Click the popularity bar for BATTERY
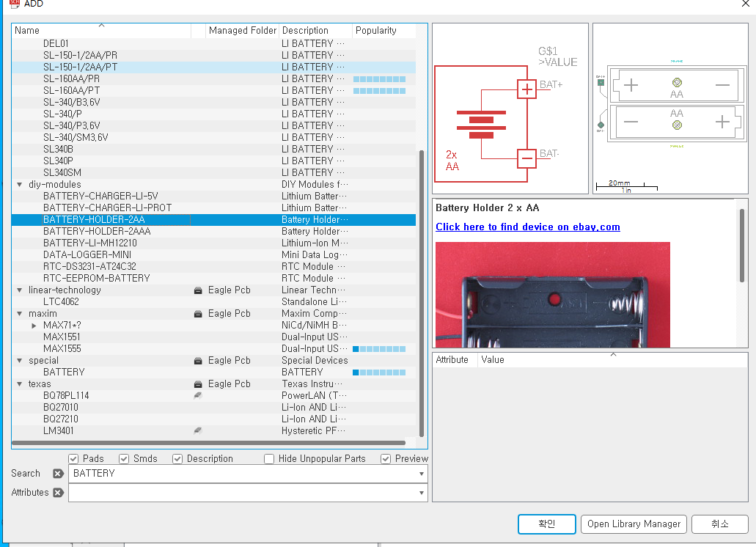The image size is (756, 547). [379, 372]
